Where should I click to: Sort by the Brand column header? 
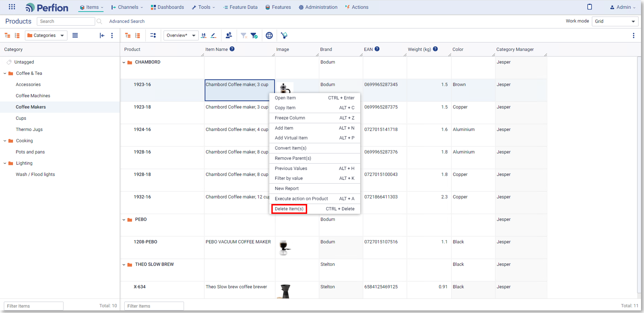(x=326, y=49)
